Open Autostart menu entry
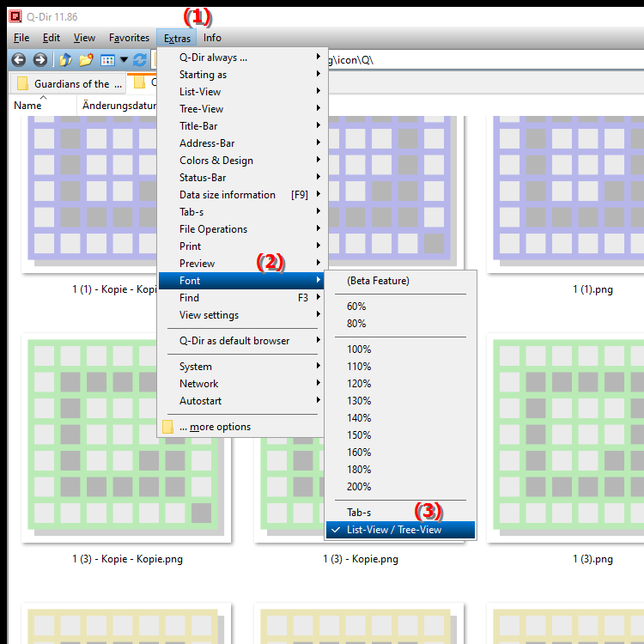Viewport: 644px width, 644px height. pos(241,401)
